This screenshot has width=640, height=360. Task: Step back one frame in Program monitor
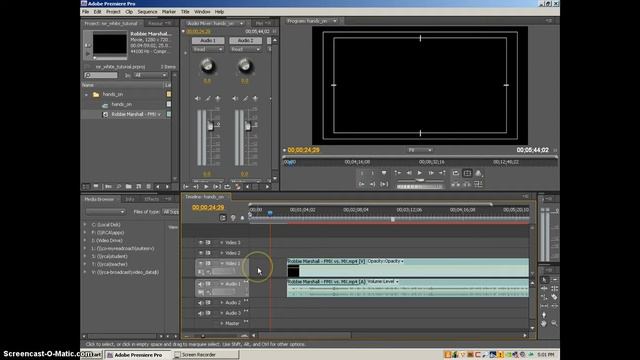point(409,173)
